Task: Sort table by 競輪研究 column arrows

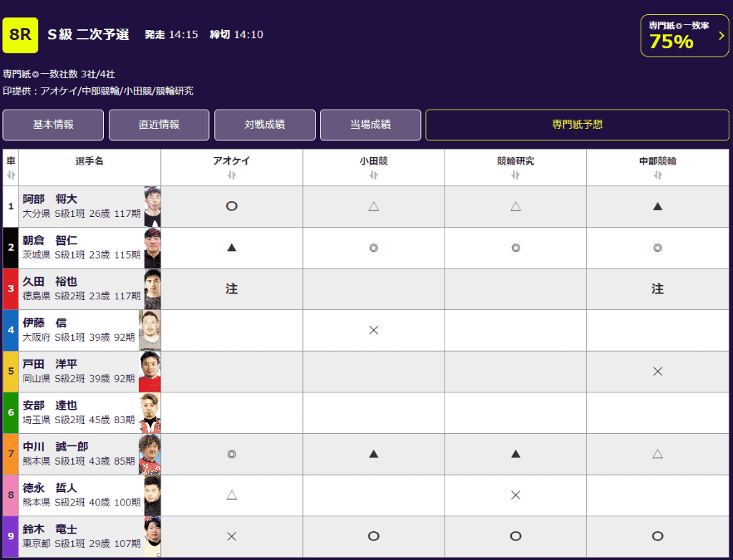Action: click(515, 175)
